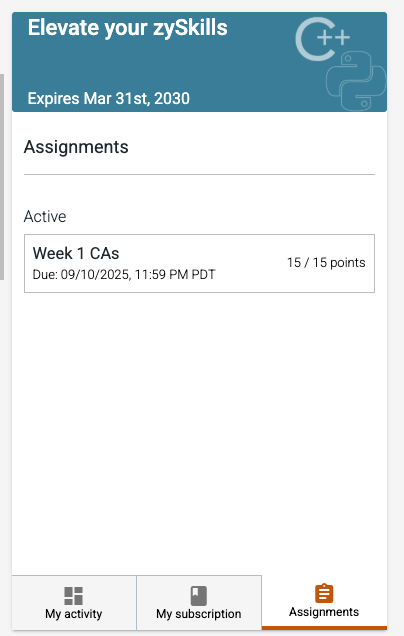Click the My subscription book icon

pyautogui.click(x=199, y=596)
